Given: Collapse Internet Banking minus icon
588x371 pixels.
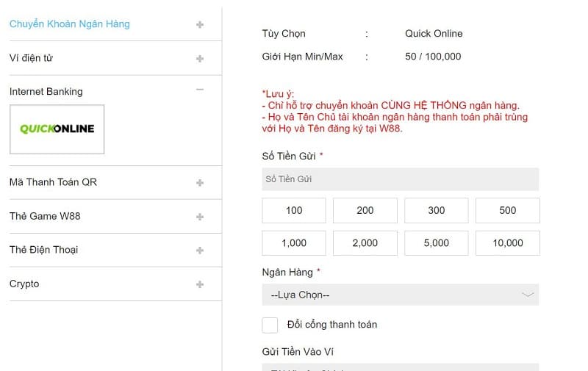Looking at the screenshot, I should tap(200, 89).
